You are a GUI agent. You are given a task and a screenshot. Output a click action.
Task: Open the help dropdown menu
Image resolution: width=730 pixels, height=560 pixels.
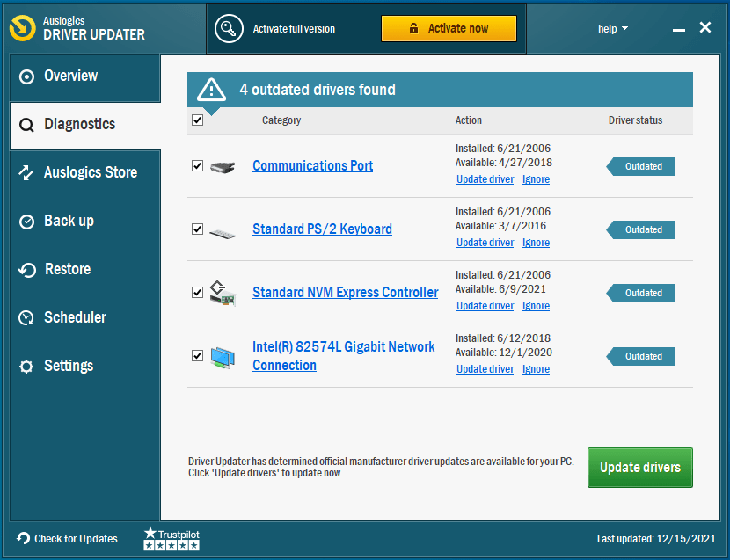[613, 27]
